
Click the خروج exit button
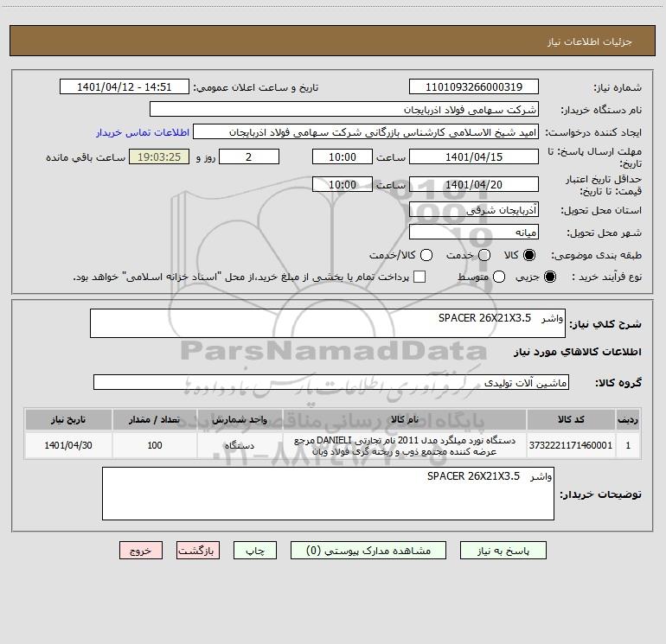tap(141, 551)
